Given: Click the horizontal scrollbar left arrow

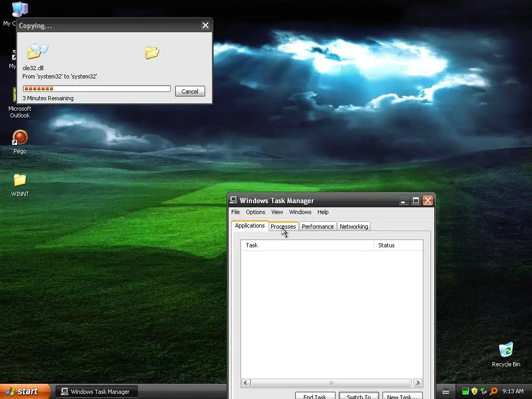Looking at the screenshot, I should pos(246,383).
